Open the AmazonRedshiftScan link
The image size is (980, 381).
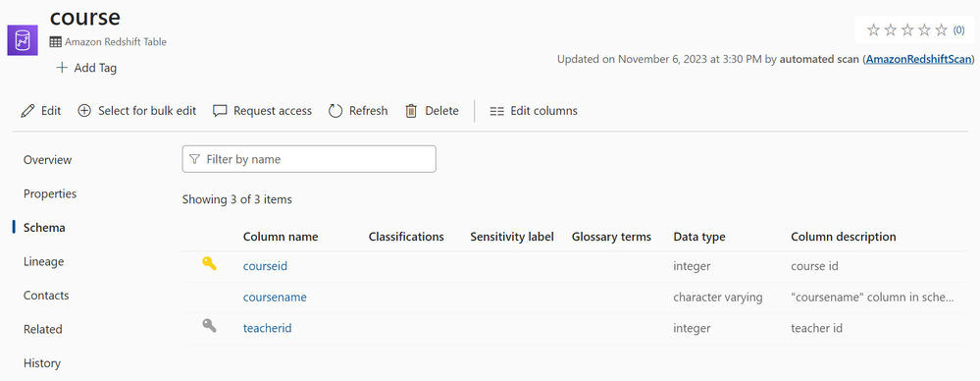coord(919,60)
